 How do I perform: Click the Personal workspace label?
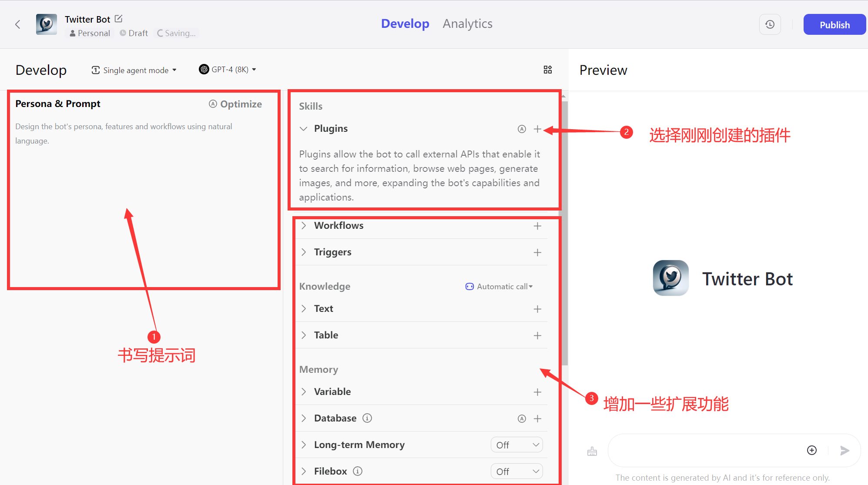tap(90, 33)
